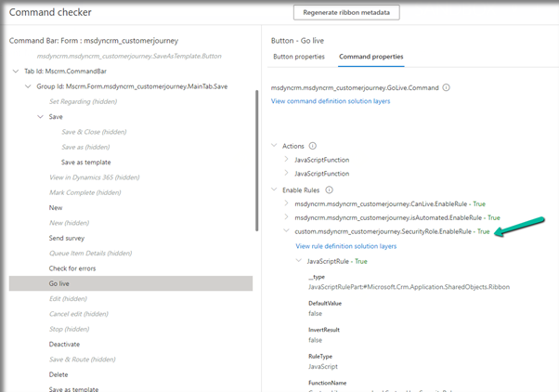Click the isAutomated.EnableRule rule name
Image resolution: width=559 pixels, height=392 pixels.
click(388, 217)
